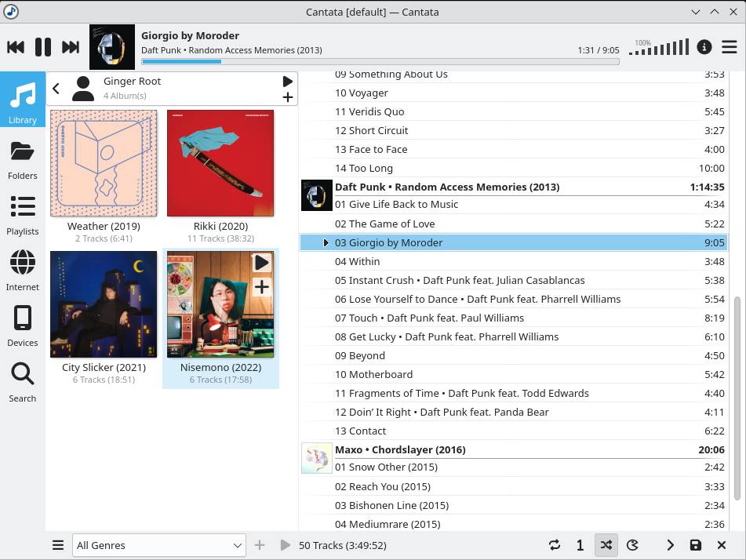Select track 03 Bishonen Line (2015)

(x=513, y=505)
